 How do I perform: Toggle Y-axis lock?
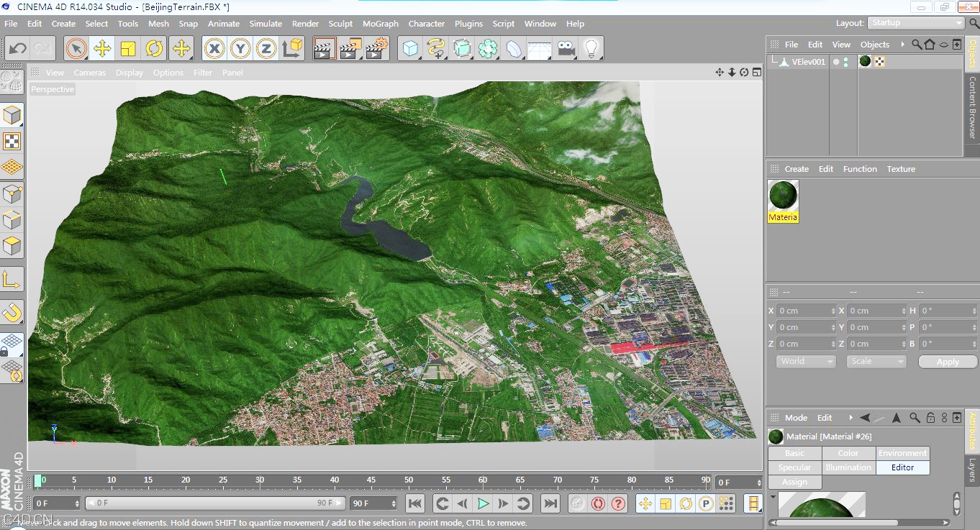(x=240, y=49)
